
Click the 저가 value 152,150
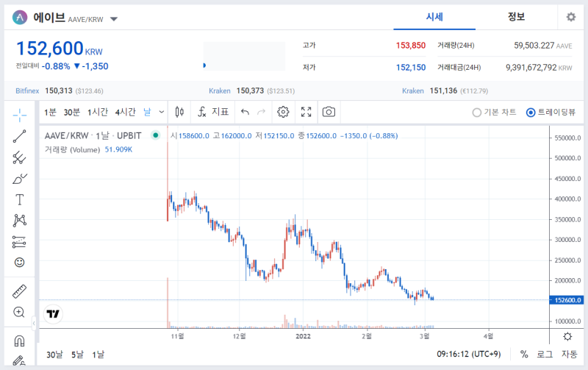(411, 68)
